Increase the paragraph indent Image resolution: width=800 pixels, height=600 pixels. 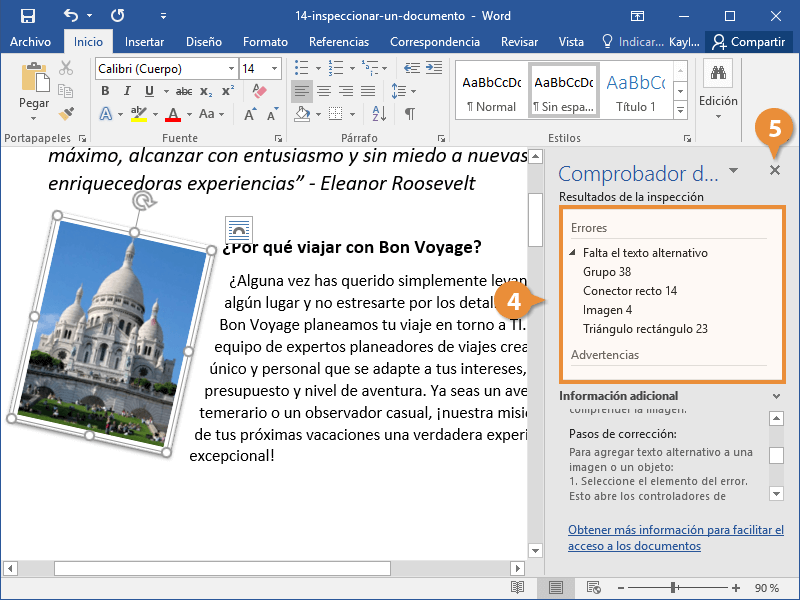click(x=434, y=67)
